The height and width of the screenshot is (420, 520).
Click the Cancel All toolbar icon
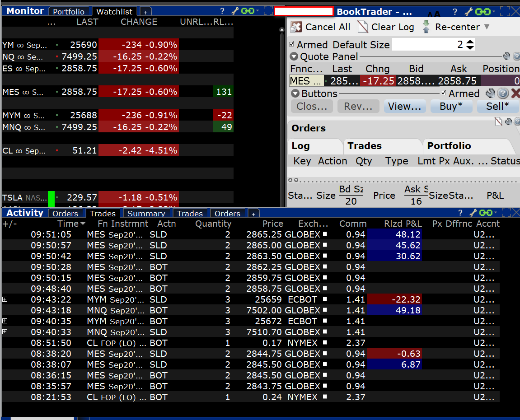pyautogui.click(x=296, y=27)
